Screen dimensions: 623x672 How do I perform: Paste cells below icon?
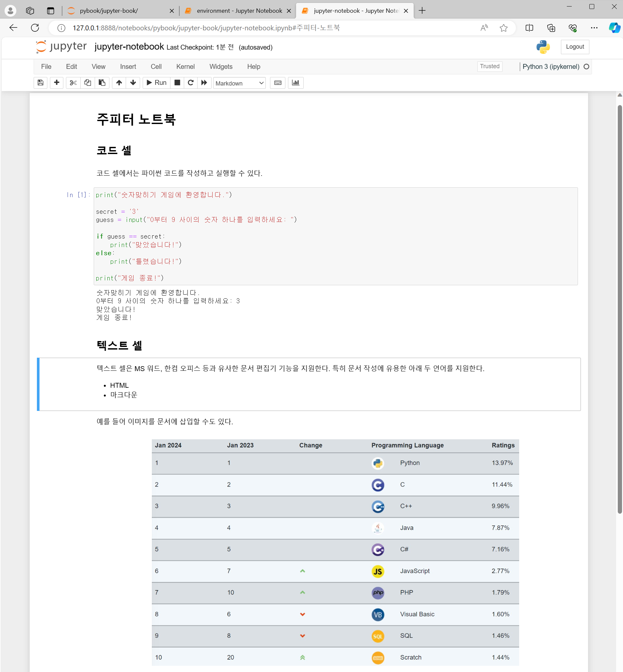click(102, 83)
